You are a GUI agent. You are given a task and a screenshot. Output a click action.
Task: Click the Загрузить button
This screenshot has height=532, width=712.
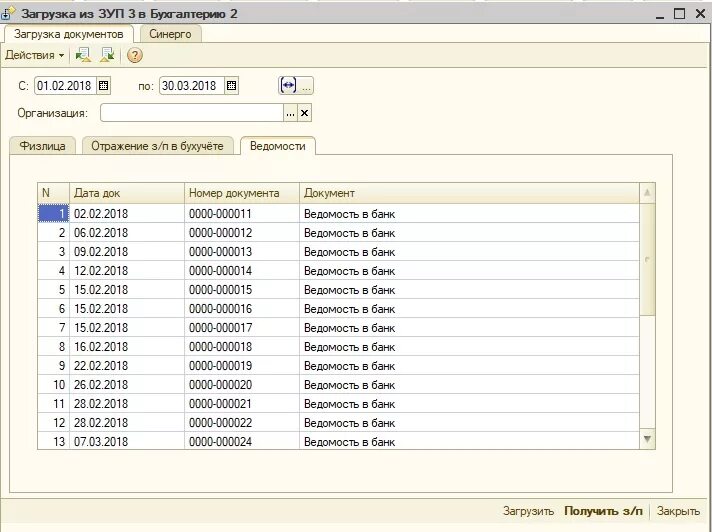528,511
